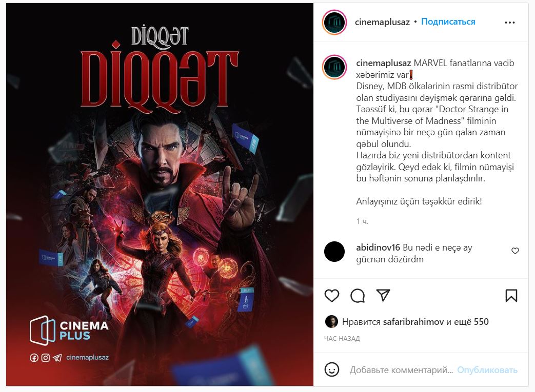Open the cinemaplusaz username in the header
535x392 pixels.
382,22
